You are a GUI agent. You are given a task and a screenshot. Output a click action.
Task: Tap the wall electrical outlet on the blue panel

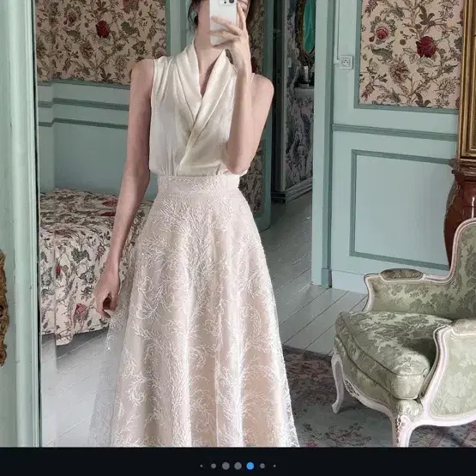tap(346, 62)
